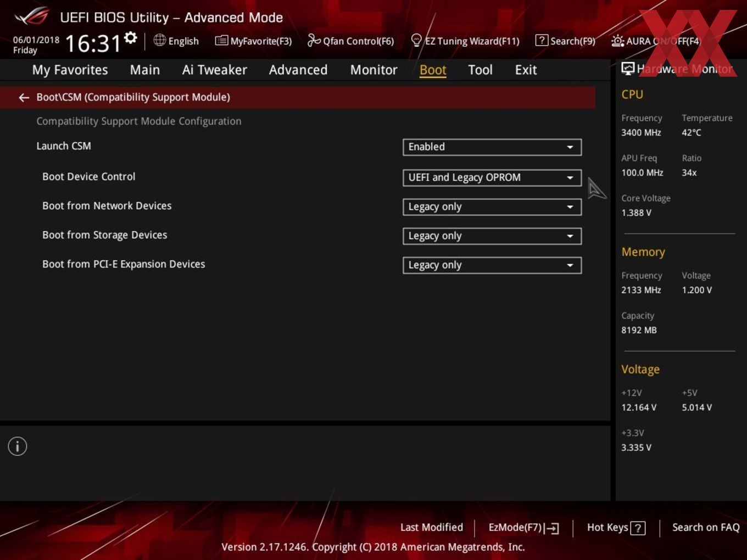Select the Boot tab
Image resolution: width=747 pixels, height=560 pixels.
433,70
